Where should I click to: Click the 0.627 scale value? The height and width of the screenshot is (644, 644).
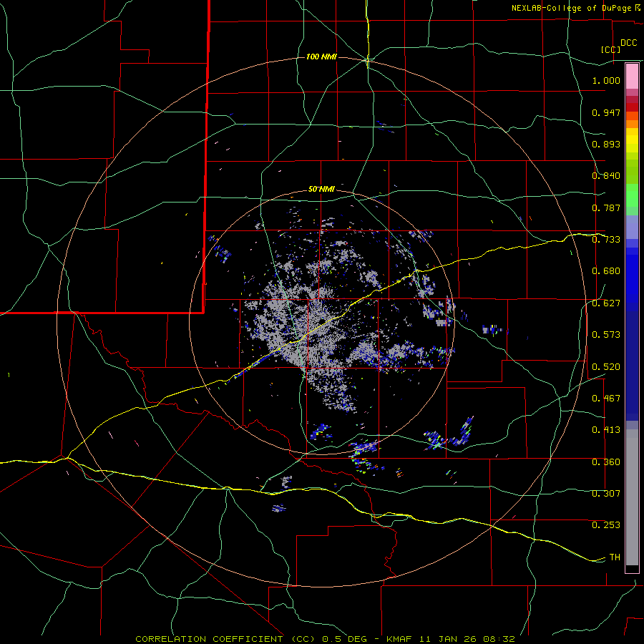[x=606, y=303]
